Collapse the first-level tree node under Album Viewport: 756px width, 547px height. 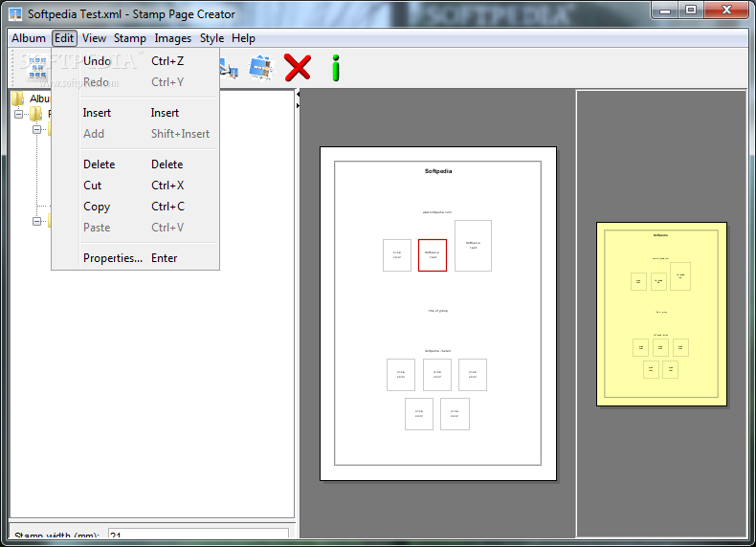(x=18, y=114)
